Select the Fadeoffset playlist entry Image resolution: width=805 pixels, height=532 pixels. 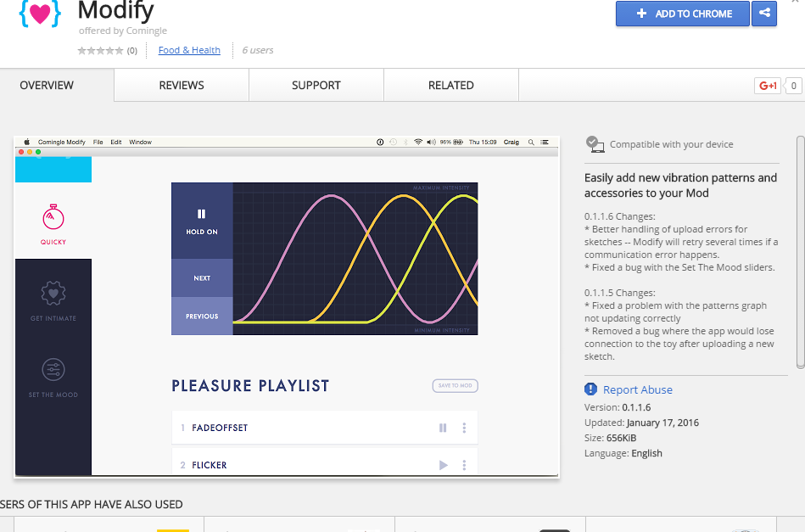[x=325, y=428]
